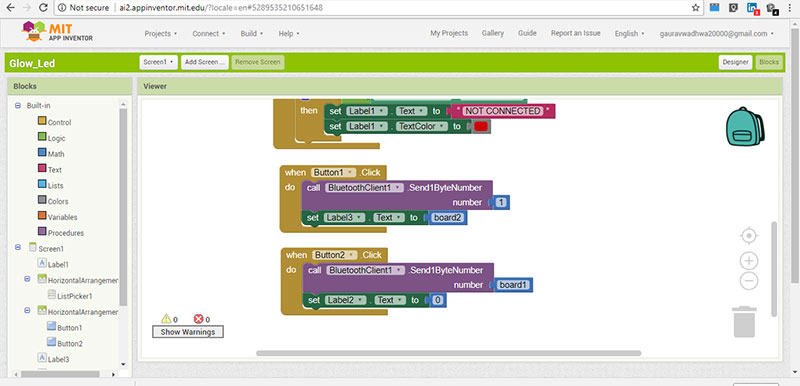Open the Build menu
800x386 pixels.
point(252,34)
